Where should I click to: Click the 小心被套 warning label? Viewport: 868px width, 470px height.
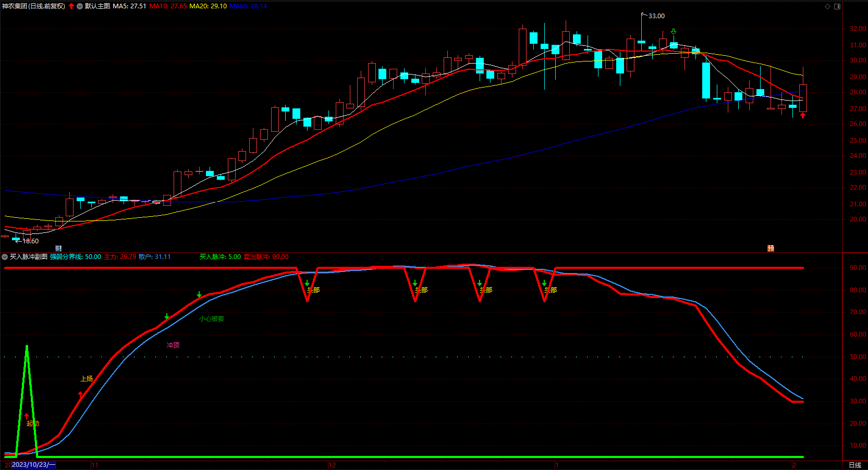click(212, 319)
